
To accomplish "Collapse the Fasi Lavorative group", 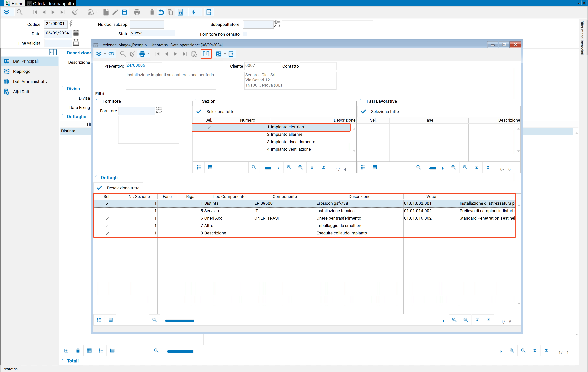I will [360, 100].
